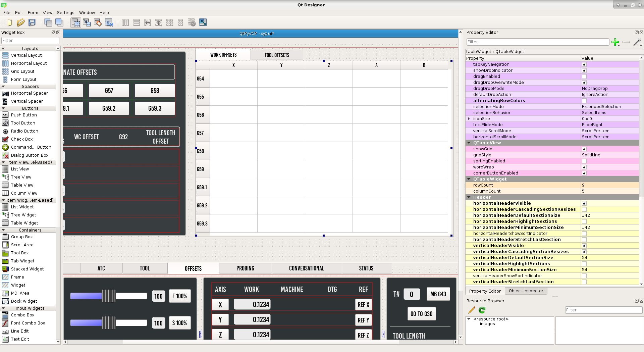Collapse the QTableView property group

click(x=469, y=143)
